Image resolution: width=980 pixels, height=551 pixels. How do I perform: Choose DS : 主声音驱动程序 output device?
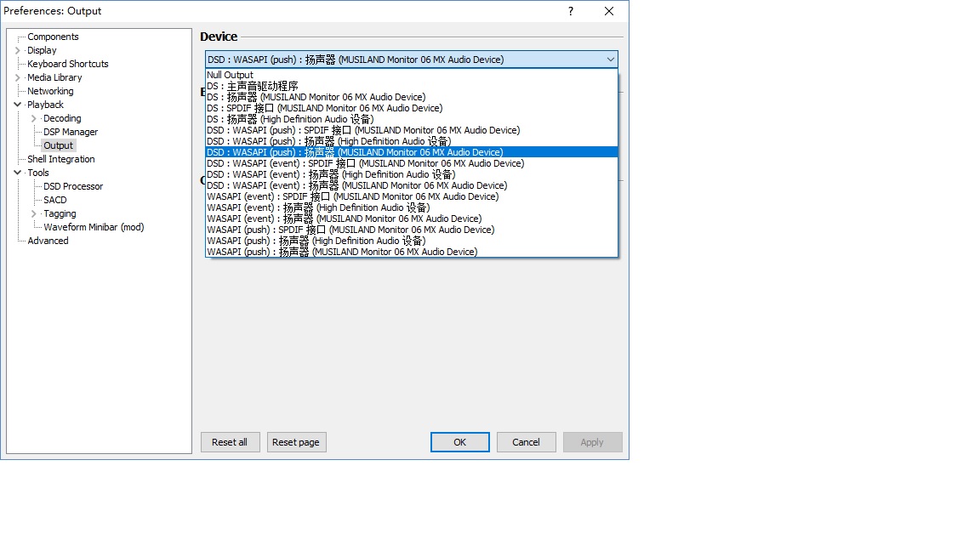tap(253, 86)
